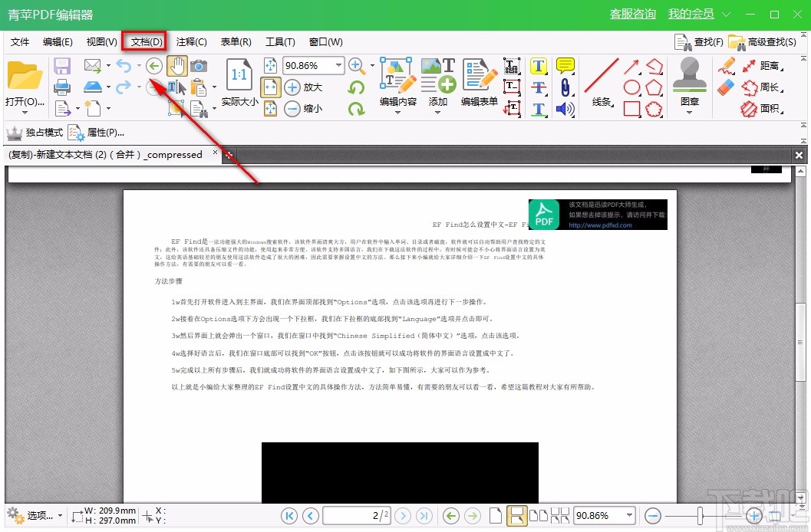Screen dimensions: 811x532
Task: Open the 编辑(E) menu
Action: [58, 42]
